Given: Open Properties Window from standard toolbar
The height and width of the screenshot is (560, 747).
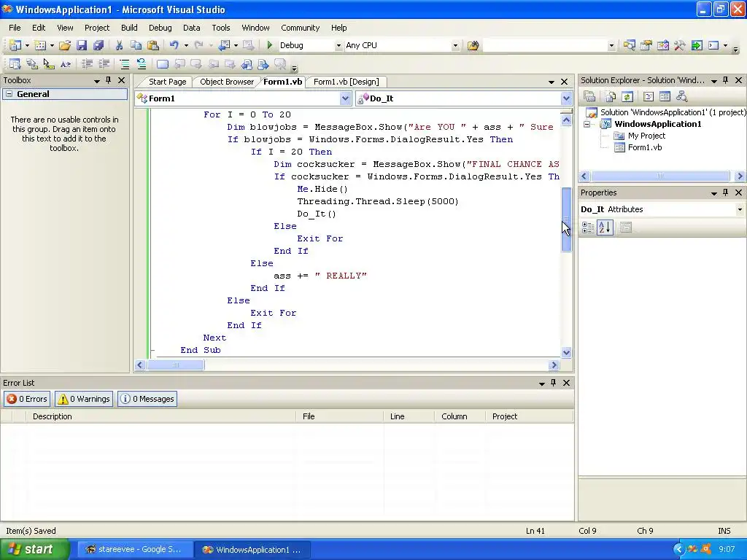Looking at the screenshot, I should (x=646, y=45).
